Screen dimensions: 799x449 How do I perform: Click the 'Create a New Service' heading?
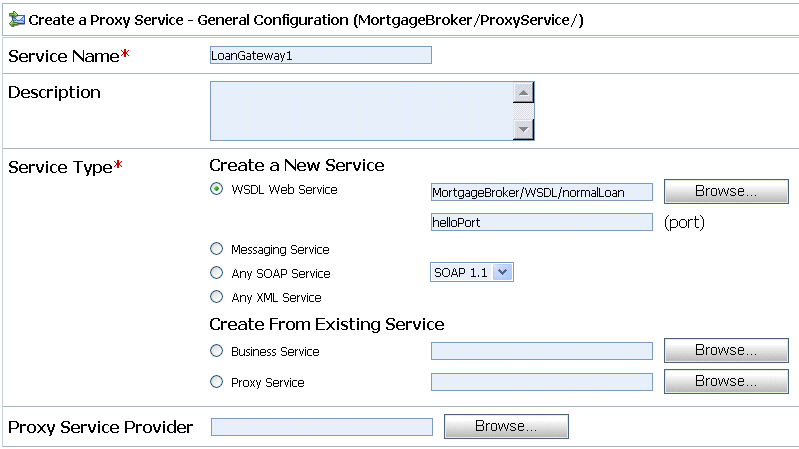click(297, 165)
